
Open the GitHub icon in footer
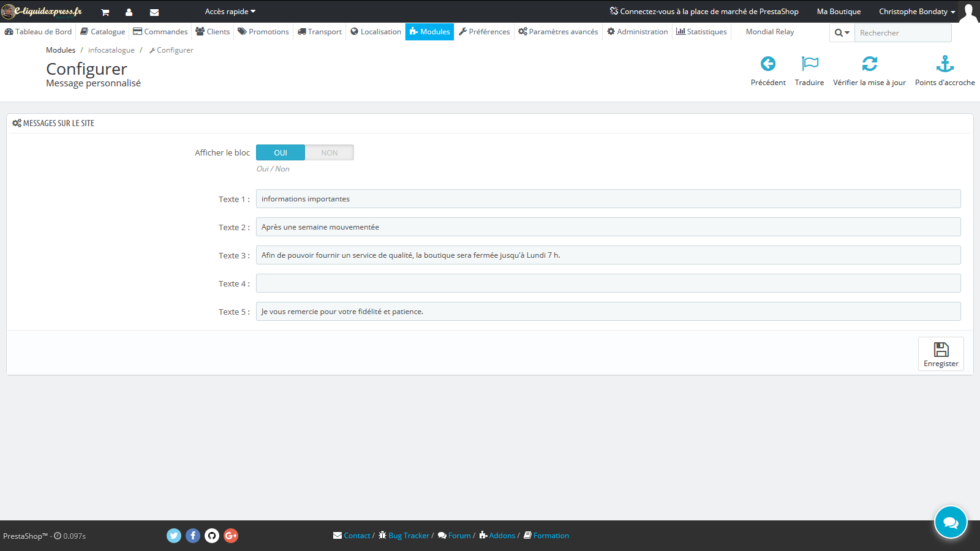tap(212, 536)
